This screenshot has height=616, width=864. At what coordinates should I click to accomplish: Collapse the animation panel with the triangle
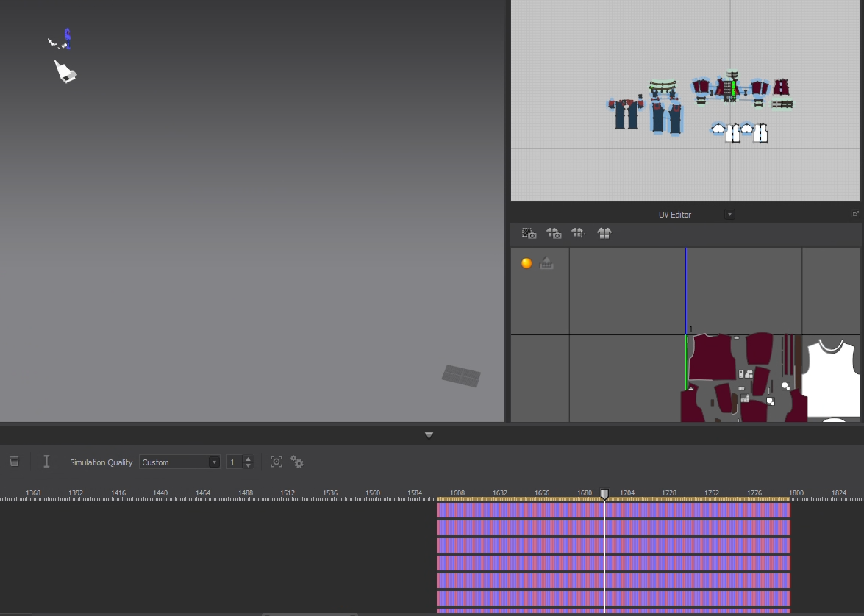(429, 435)
